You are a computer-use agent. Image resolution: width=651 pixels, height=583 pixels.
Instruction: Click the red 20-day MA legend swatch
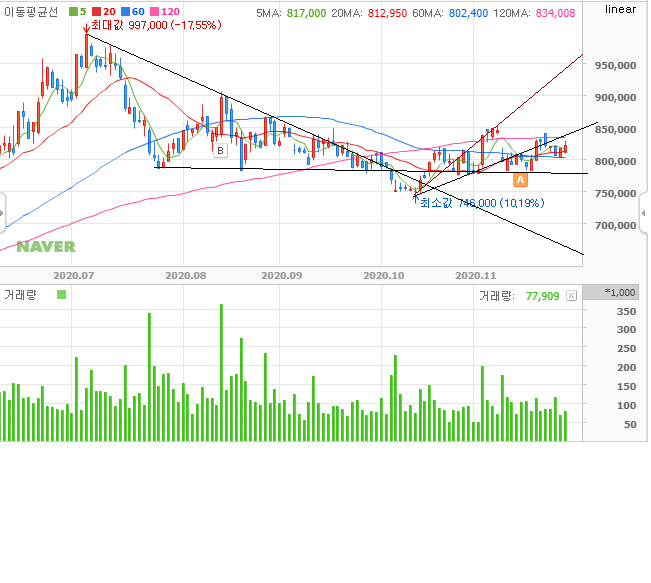(x=96, y=12)
